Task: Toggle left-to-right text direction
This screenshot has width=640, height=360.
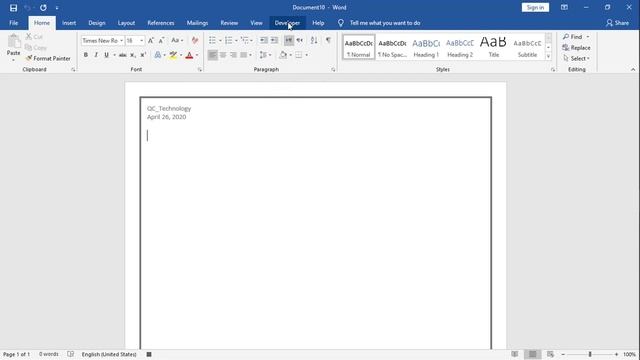Action: pyautogui.click(x=289, y=40)
